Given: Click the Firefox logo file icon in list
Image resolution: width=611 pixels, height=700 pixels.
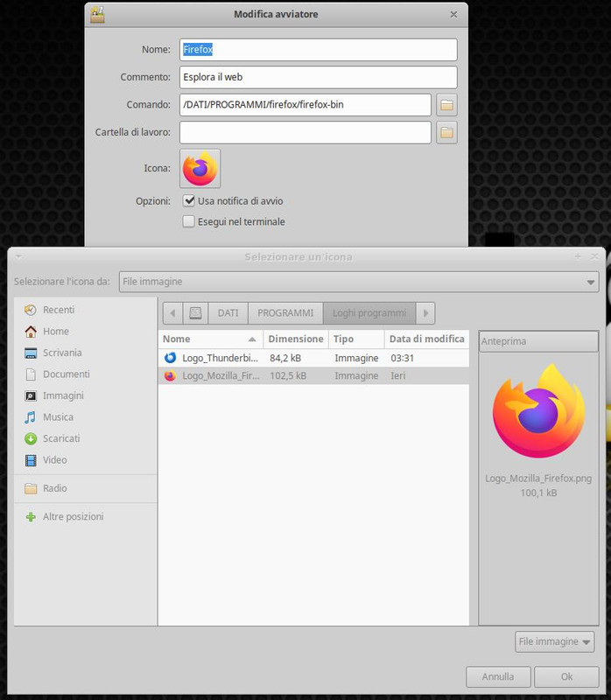Looking at the screenshot, I should (x=170, y=376).
